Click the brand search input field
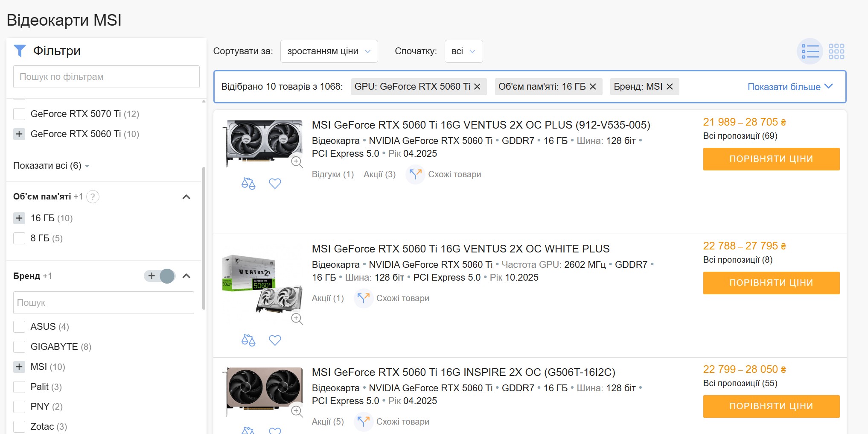The image size is (868, 434). click(104, 303)
